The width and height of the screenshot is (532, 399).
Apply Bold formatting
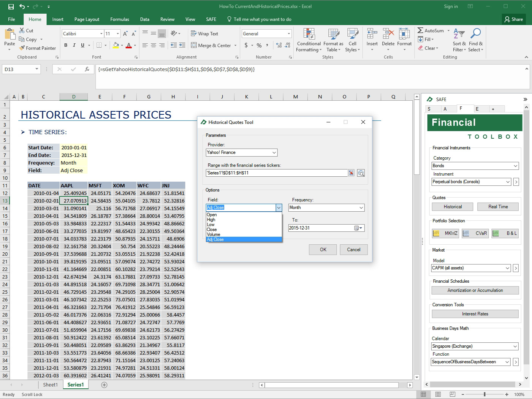tap(66, 45)
